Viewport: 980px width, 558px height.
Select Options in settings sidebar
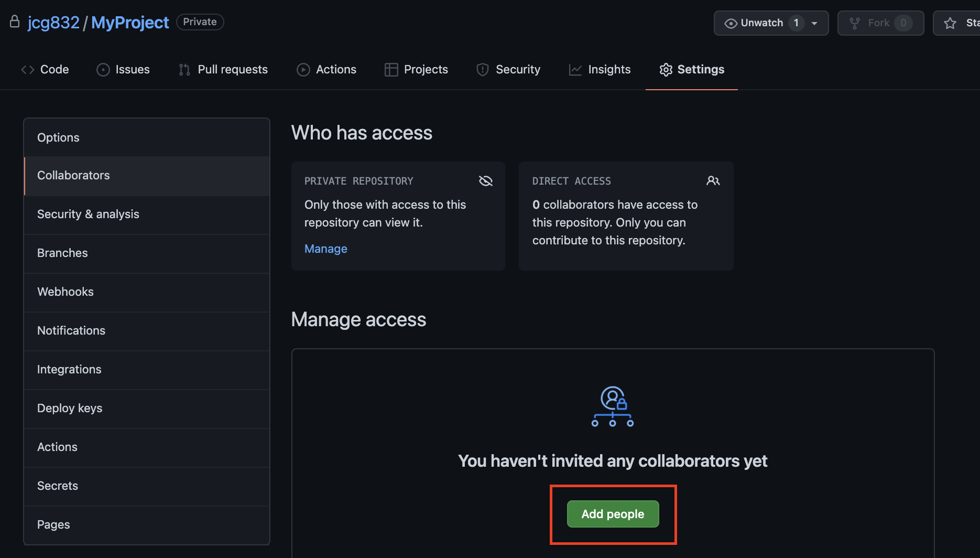147,137
